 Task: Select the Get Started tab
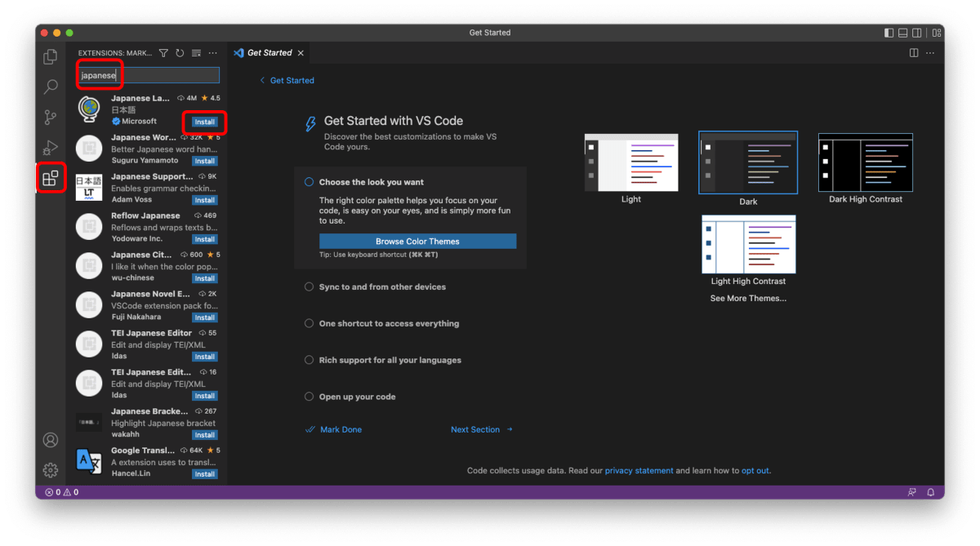269,53
